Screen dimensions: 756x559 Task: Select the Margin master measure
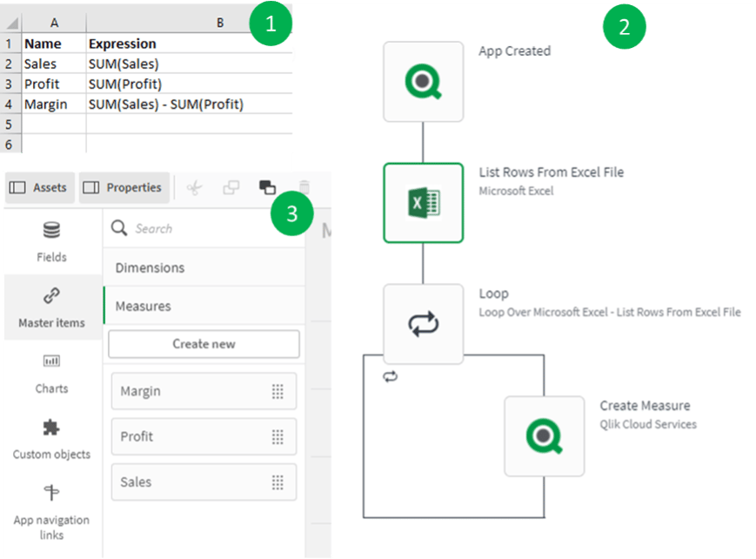pyautogui.click(x=204, y=391)
